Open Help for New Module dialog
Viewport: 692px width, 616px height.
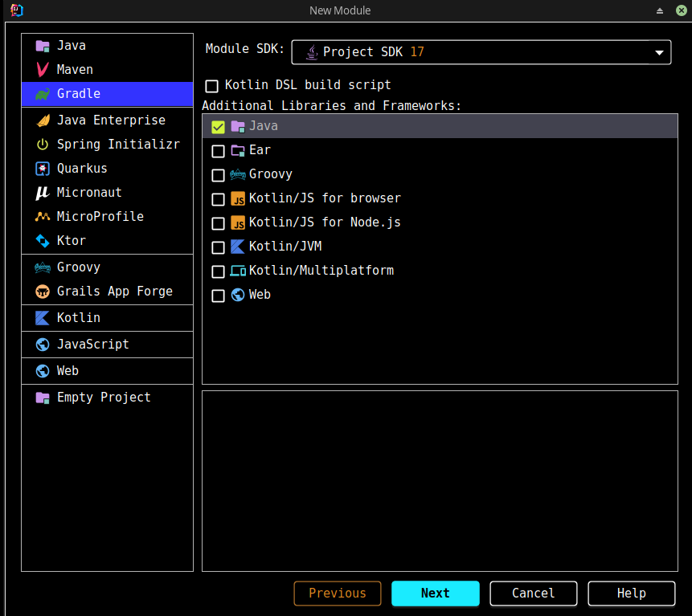(631, 594)
